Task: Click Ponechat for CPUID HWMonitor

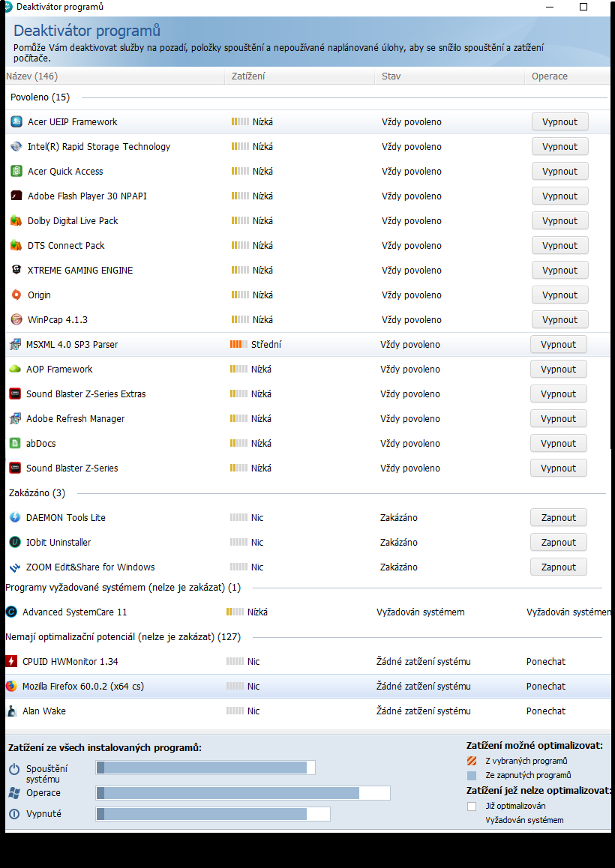Action: 546,662
